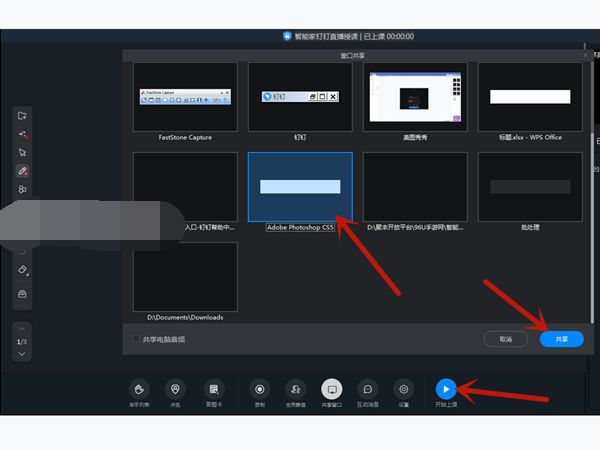The height and width of the screenshot is (450, 600).
Task: Go to next page with down chevron
Action: tap(23, 354)
